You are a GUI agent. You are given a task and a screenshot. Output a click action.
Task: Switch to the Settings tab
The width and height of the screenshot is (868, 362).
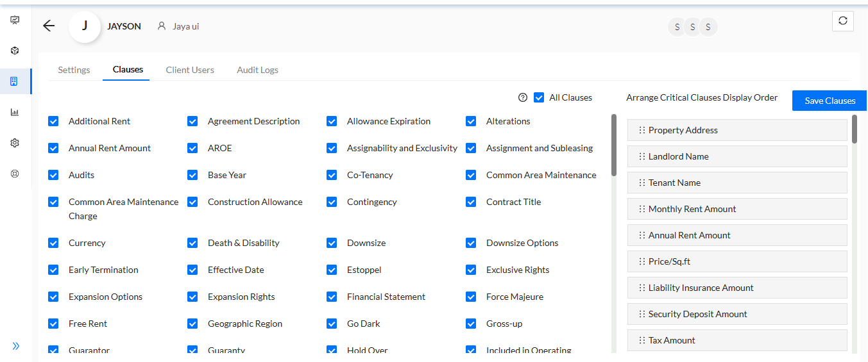(74, 70)
